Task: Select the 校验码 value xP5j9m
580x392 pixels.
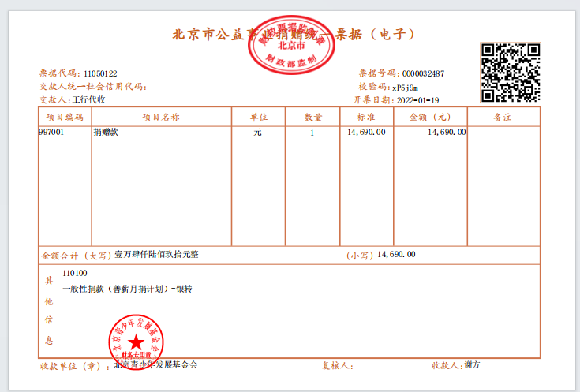Action: [405, 87]
